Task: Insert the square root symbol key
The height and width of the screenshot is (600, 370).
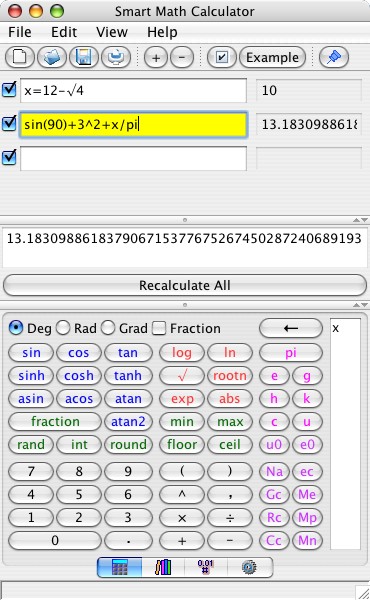Action: click(x=182, y=376)
